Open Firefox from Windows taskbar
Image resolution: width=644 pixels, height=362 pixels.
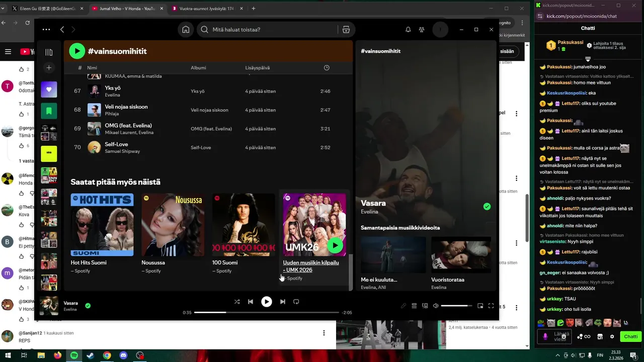point(57,355)
